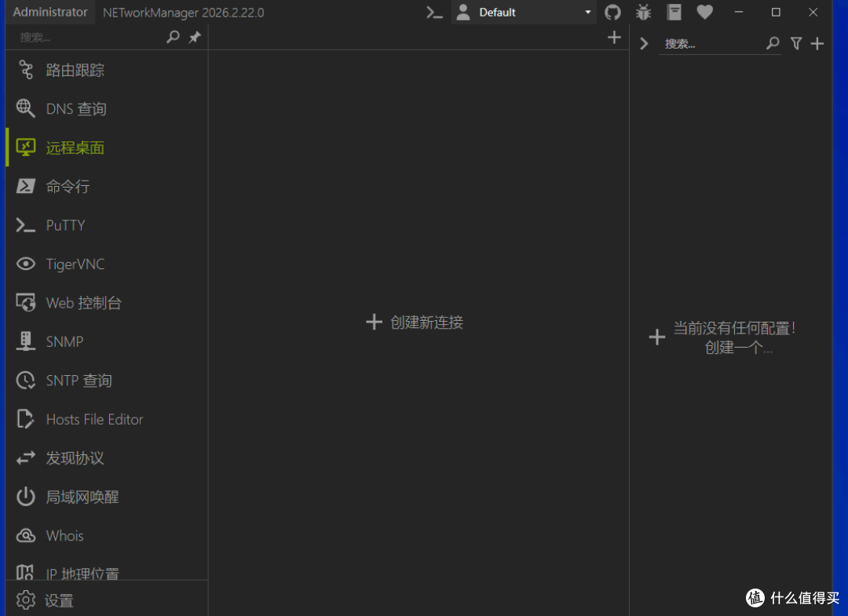Screen dimensions: 848x616
Task: Click the PuTTY terminal icon
Action: click(x=25, y=224)
